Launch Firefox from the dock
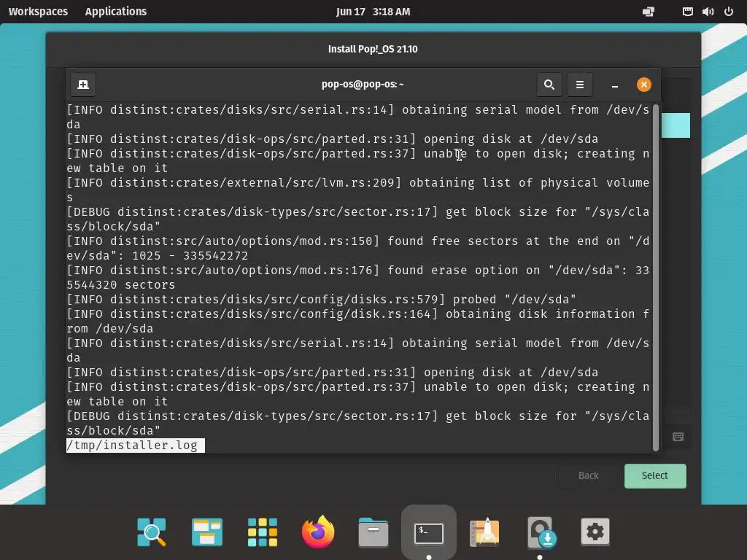Image resolution: width=747 pixels, height=560 pixels. click(x=318, y=532)
